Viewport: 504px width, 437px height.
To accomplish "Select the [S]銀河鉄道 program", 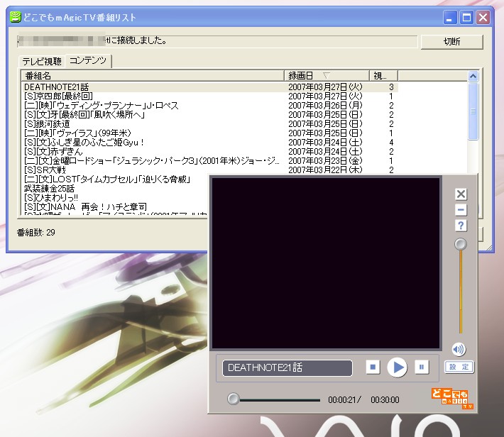I will click(x=211, y=123).
